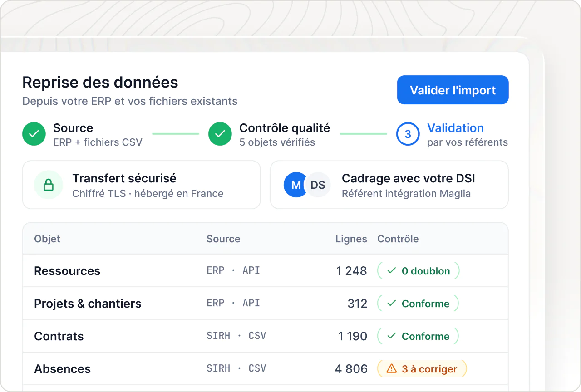The height and width of the screenshot is (392, 581).
Task: Open the Cadrage avec votre DSI card title
Action: point(409,178)
